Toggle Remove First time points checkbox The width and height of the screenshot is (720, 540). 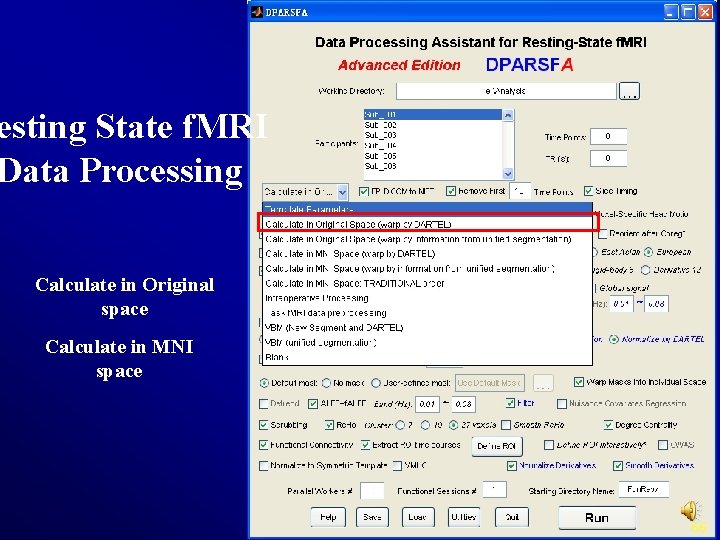point(451,191)
